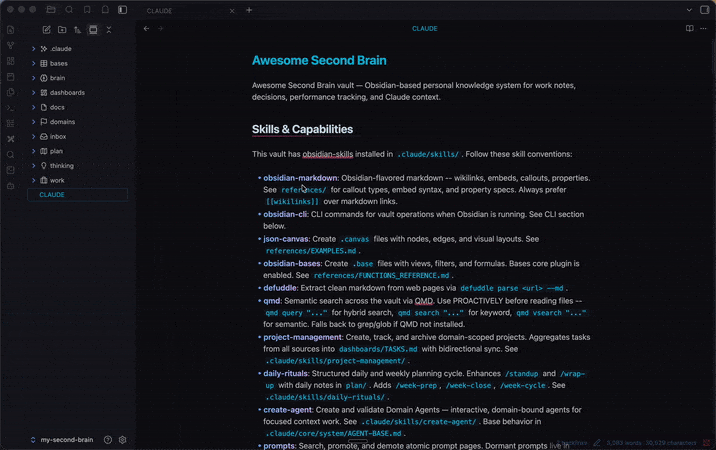Click the bottom bot ribbon icon
This screenshot has height=450, width=716.
(11, 186)
